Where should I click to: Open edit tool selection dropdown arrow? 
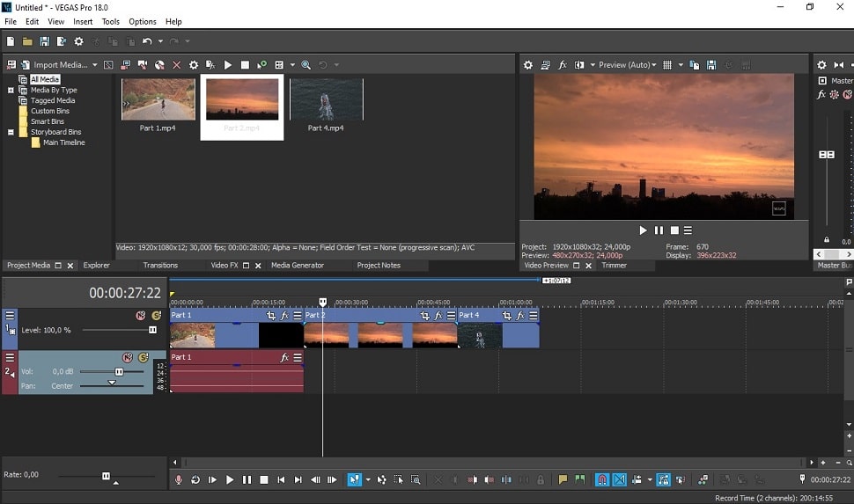point(368,479)
